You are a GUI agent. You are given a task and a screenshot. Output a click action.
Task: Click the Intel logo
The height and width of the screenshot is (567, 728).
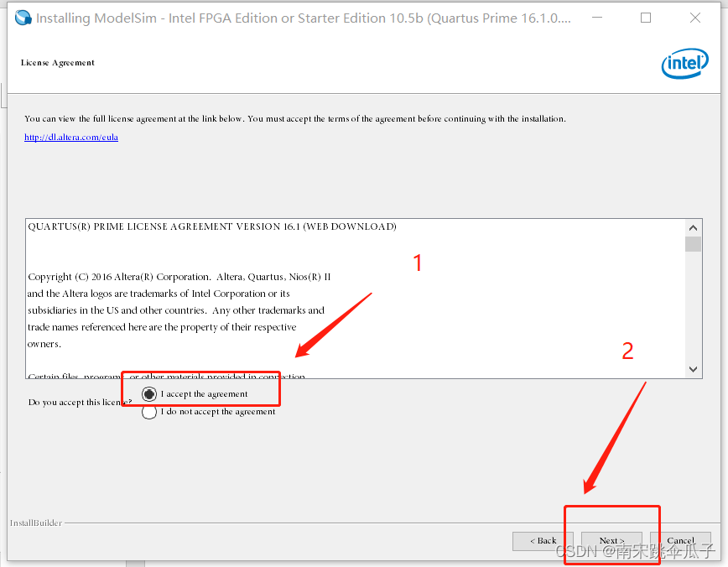coord(685,64)
